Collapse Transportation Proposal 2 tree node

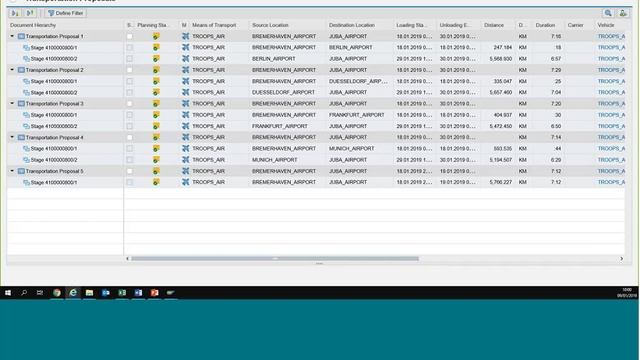(12, 69)
